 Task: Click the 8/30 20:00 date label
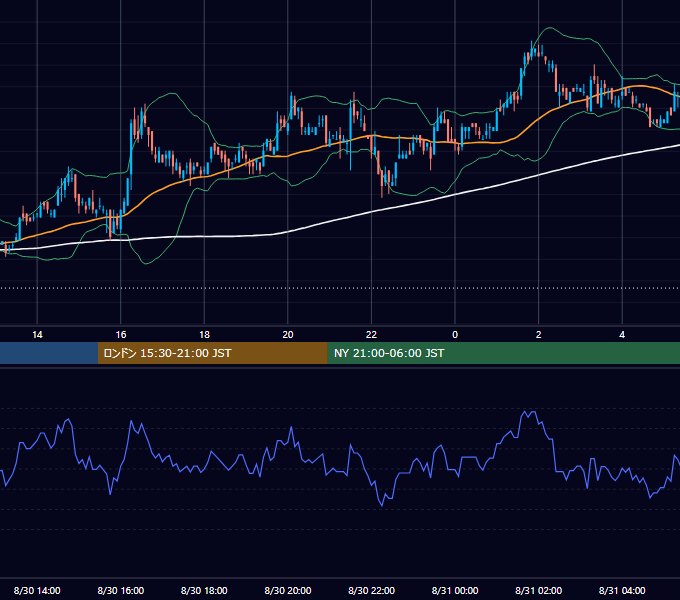(x=288, y=590)
